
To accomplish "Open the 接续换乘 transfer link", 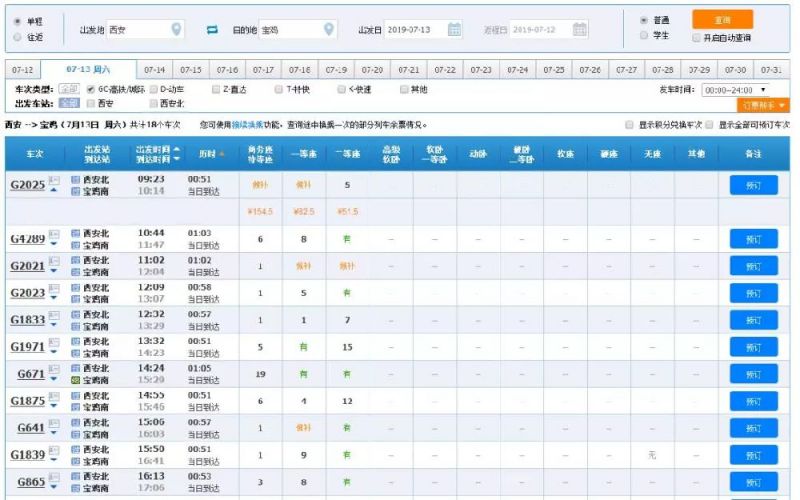I will [x=247, y=124].
